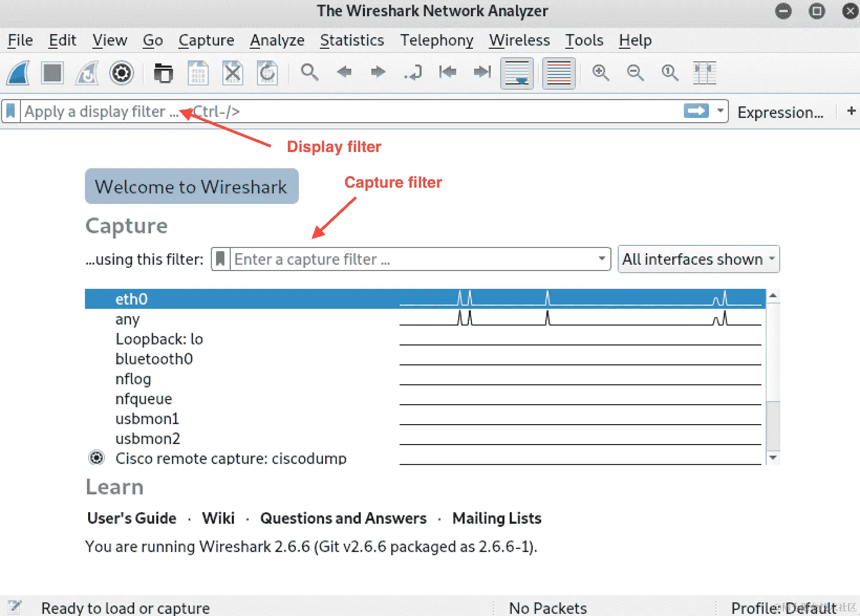Screen dimensions: 860x616
Task: Open Questions and Answers link
Action: (x=343, y=518)
